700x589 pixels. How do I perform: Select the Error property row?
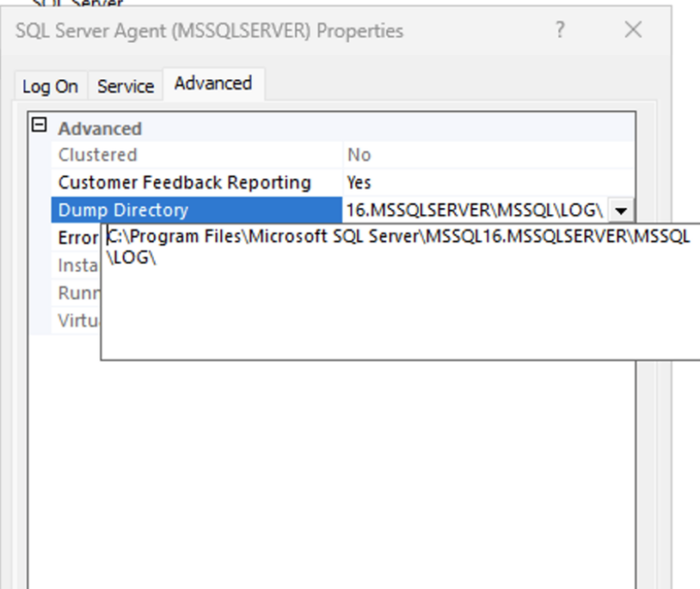tap(77, 238)
